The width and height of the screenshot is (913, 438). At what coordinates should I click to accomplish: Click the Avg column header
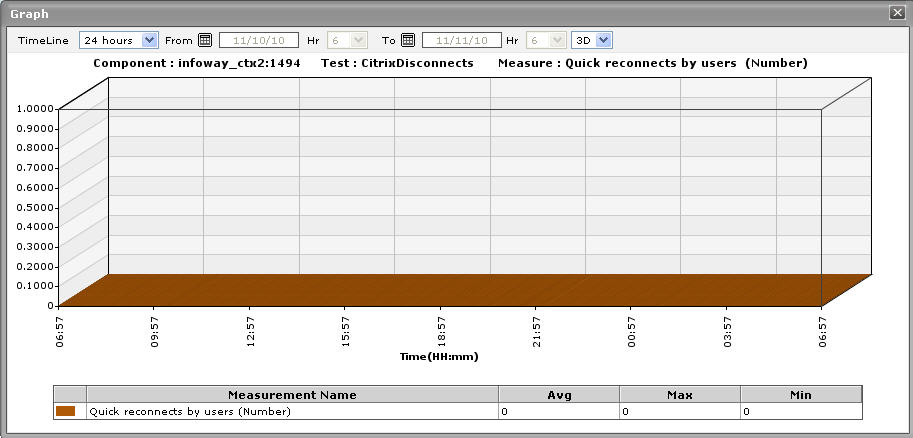pos(559,394)
